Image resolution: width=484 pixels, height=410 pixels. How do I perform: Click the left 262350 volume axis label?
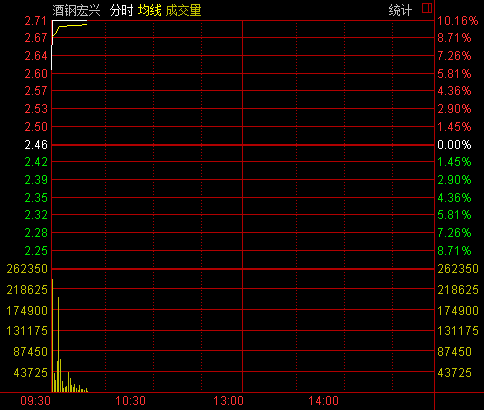tap(27, 269)
